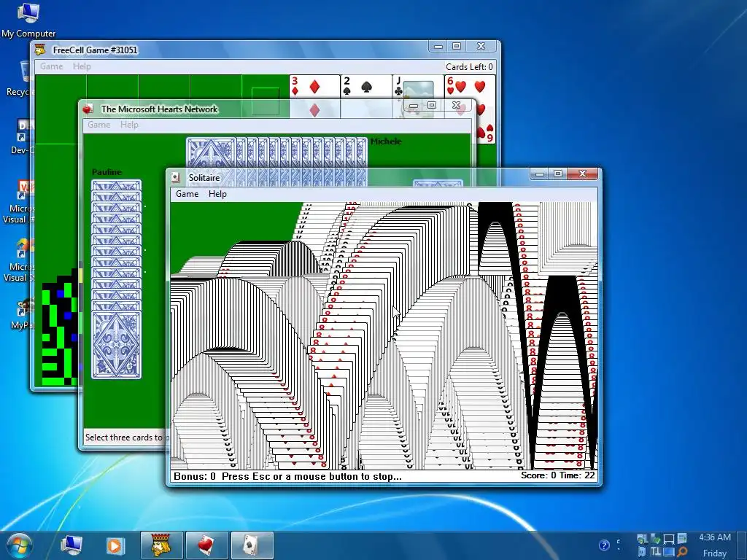Click the FreeCell king icon on taskbar
The height and width of the screenshot is (560, 747).
pos(162,545)
